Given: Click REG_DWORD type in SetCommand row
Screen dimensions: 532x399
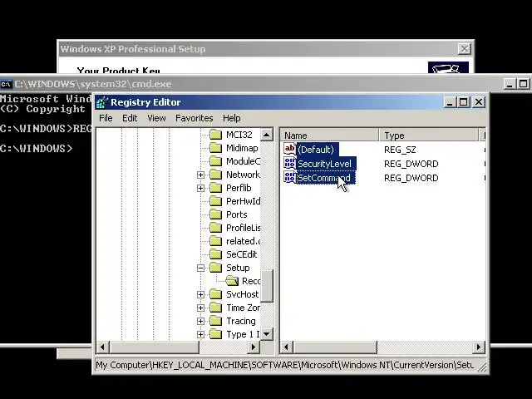Looking at the screenshot, I should 411,178.
